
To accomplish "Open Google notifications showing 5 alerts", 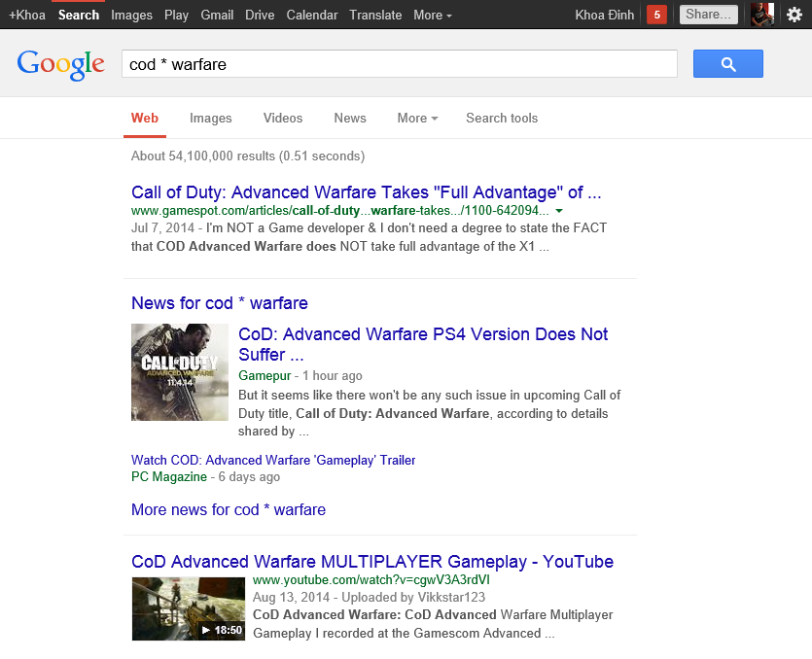I will click(x=656, y=15).
